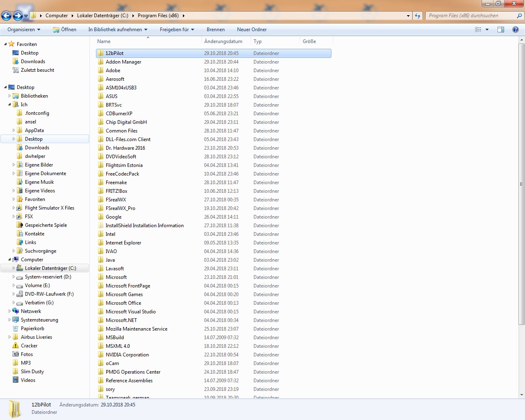Viewport: 525px width, 420px height.
Task: Open the Papierkorb recycle bin icon
Action: pos(16,329)
